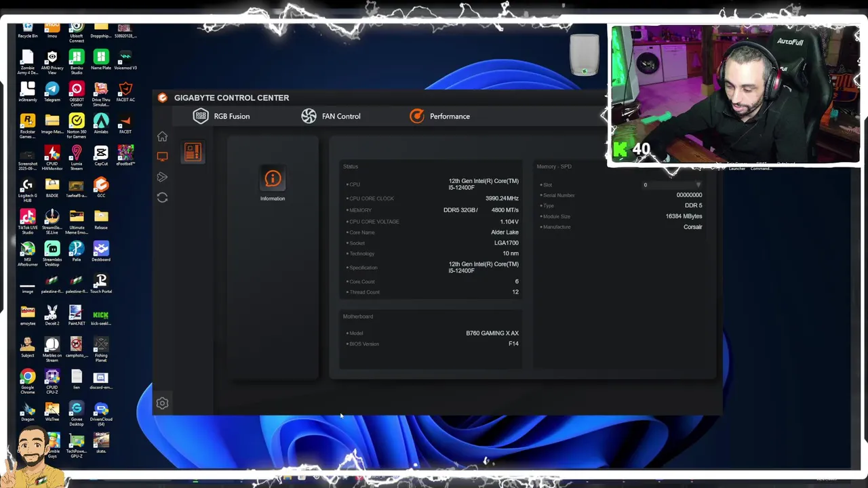Open the Release folder on desktop
Viewport: 868px width, 488px height.
pyautogui.click(x=101, y=219)
